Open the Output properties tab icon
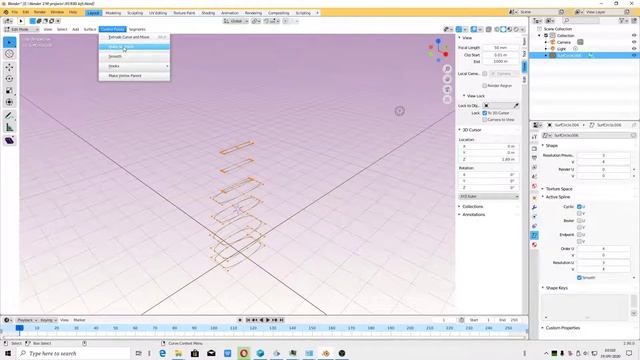The width and height of the screenshot is (640, 360). 534,158
